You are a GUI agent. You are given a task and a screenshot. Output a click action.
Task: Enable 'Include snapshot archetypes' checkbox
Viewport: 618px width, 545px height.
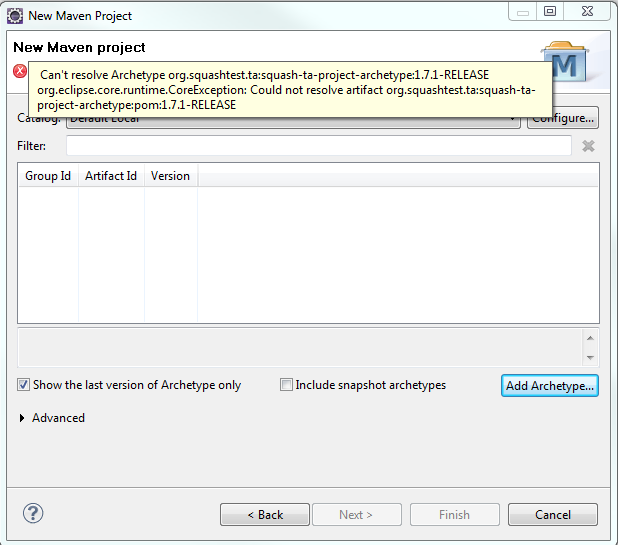[287, 385]
